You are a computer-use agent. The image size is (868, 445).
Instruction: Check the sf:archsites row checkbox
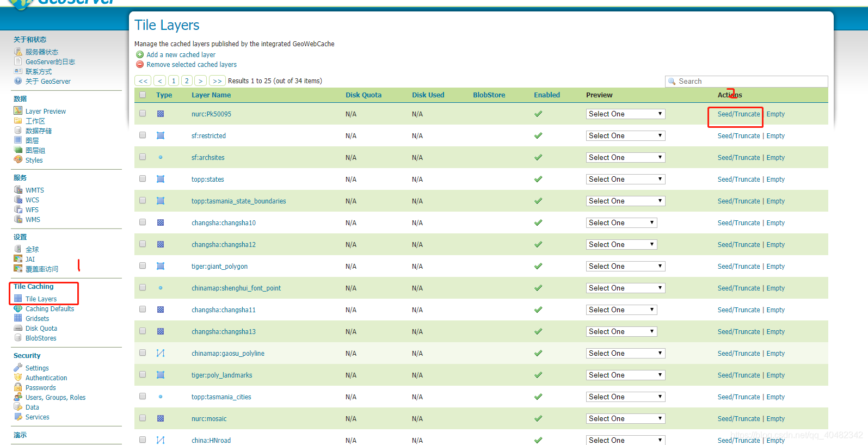pyautogui.click(x=143, y=157)
